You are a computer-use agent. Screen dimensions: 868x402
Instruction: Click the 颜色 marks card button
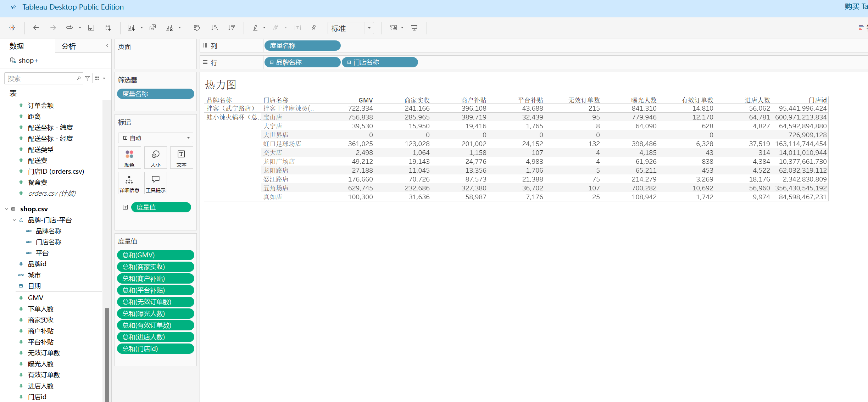click(x=129, y=158)
